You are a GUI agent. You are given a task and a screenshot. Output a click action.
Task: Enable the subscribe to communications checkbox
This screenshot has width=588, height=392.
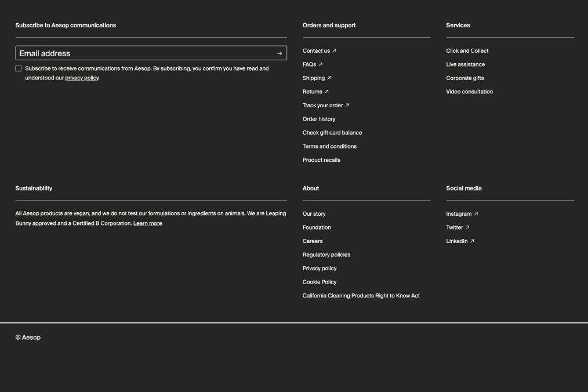click(19, 68)
